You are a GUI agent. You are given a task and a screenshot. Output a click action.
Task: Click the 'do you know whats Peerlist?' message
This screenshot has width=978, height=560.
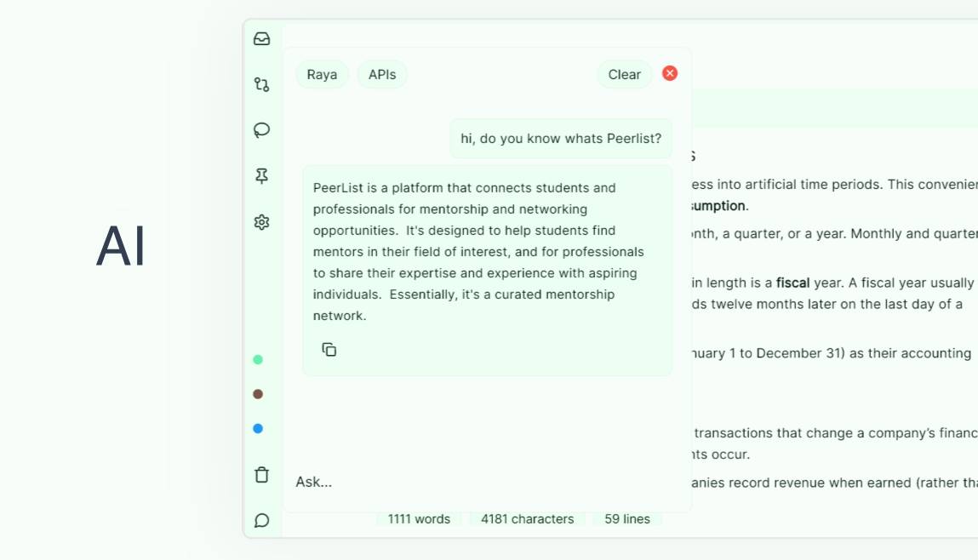coord(561,138)
